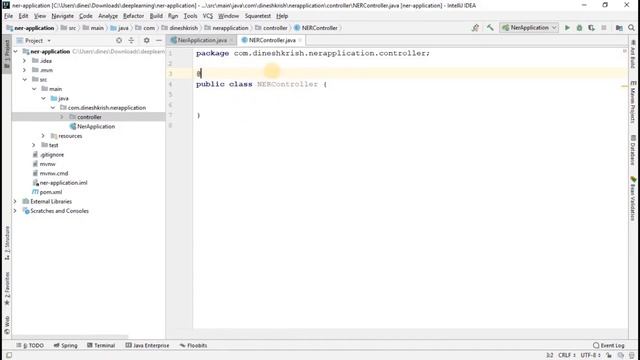Open Search Everywhere magnifier icon

pos(631,28)
